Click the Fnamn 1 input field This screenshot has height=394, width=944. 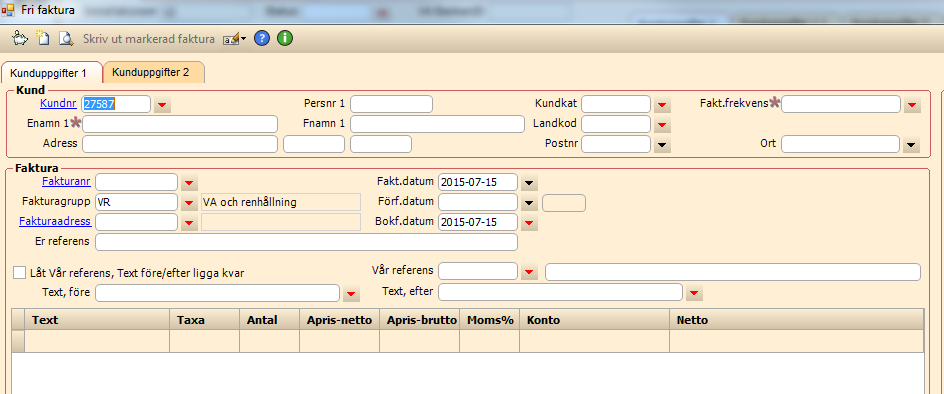pos(437,124)
